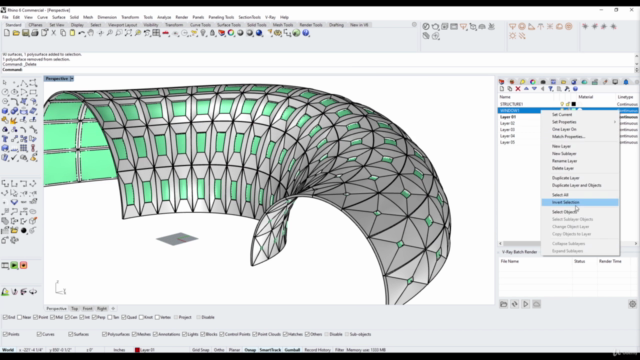640x360 pixels.
Task: Click the color wheel Object Properties icon
Action: click(x=231, y=33)
